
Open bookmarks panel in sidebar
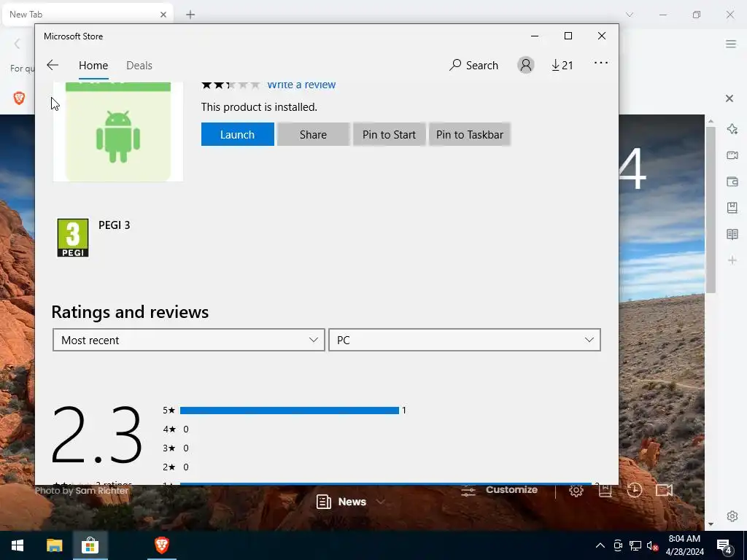pyautogui.click(x=732, y=208)
